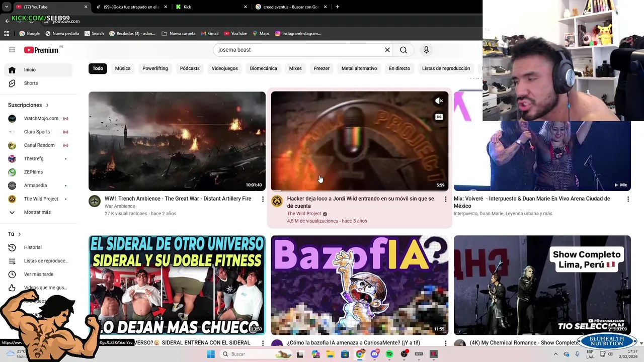Viewport: 644px width, 362px height.
Task: Click into the YouTube search field
Action: click(299, 50)
